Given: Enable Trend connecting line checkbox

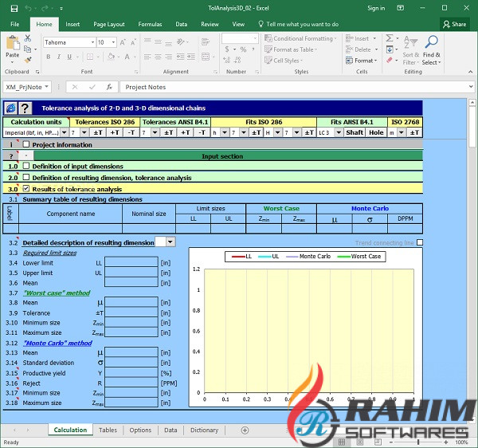Looking at the screenshot, I should coord(420,242).
